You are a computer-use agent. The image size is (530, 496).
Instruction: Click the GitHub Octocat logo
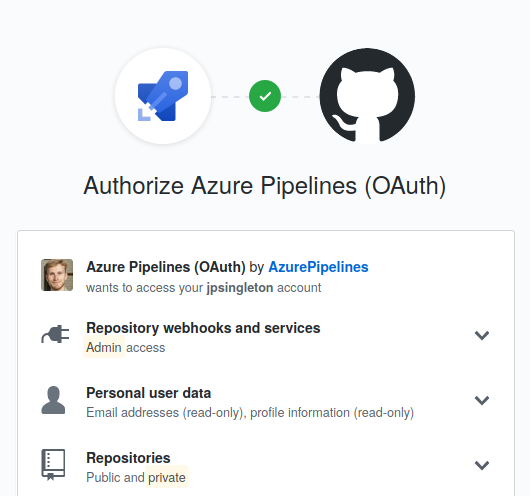click(367, 96)
